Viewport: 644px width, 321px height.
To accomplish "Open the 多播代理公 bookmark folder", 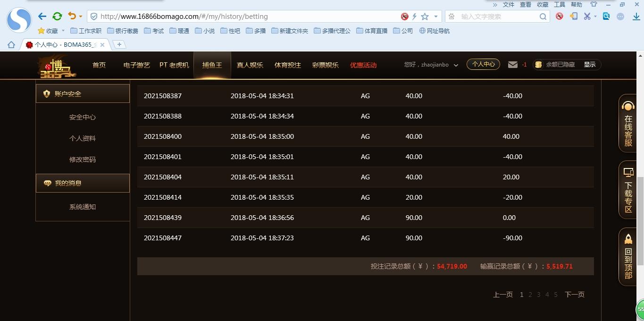I will [x=332, y=31].
